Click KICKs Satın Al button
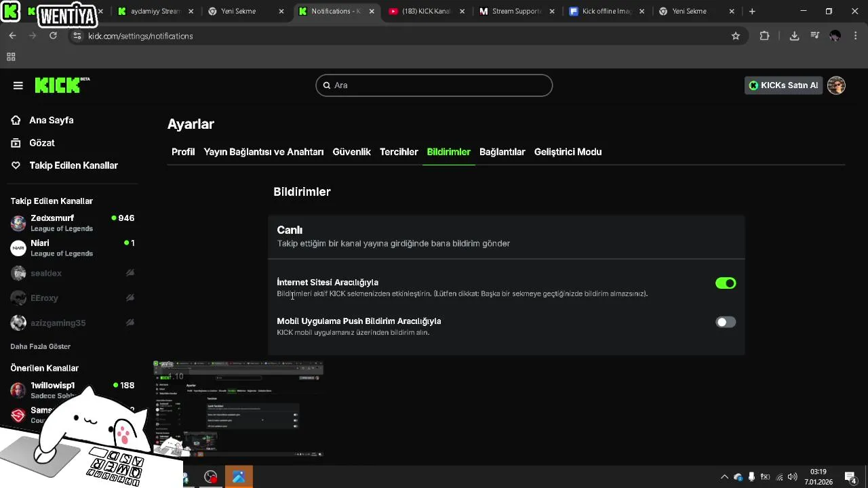The image size is (868, 488). (x=783, y=85)
